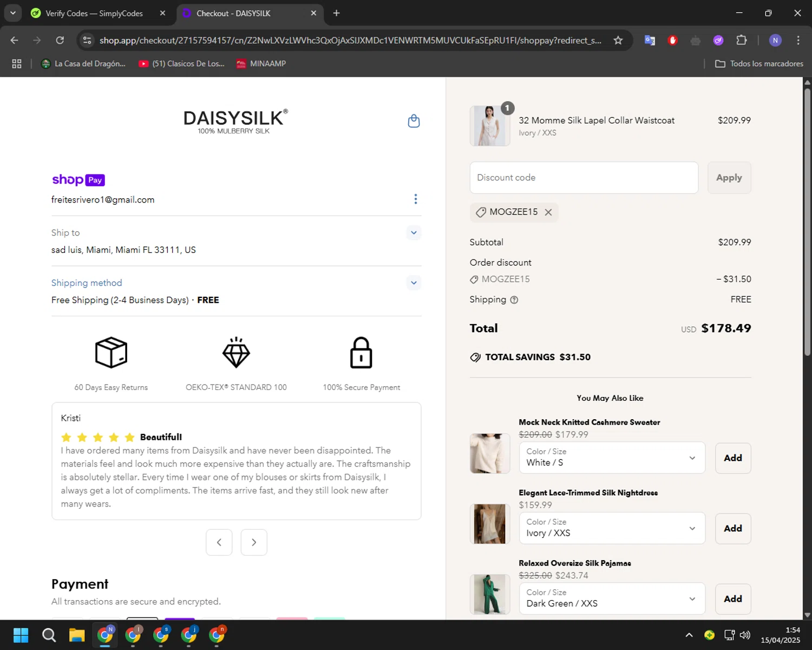This screenshot has height=650, width=812.
Task: Focus the Discount code input field
Action: [584, 178]
